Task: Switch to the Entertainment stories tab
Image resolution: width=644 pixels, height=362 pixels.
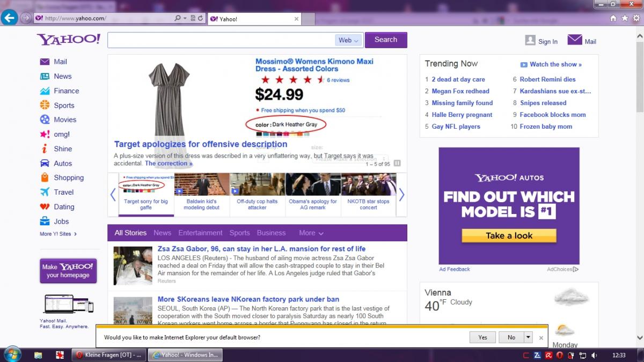Action: coord(200,233)
